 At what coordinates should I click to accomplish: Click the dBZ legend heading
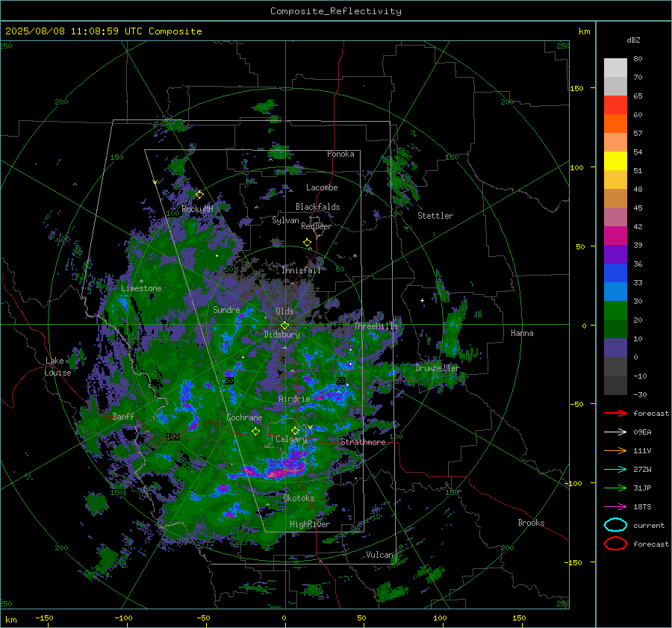(x=633, y=40)
